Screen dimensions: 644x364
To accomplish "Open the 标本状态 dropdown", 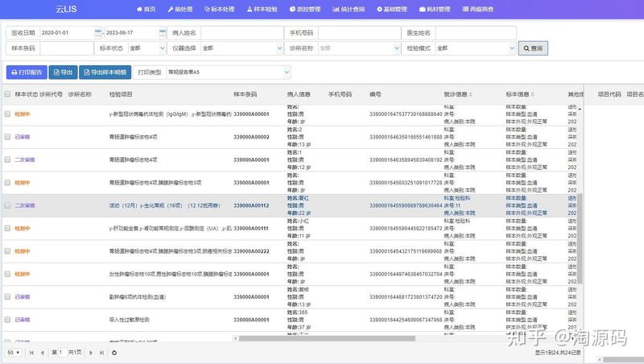I will click(143, 48).
